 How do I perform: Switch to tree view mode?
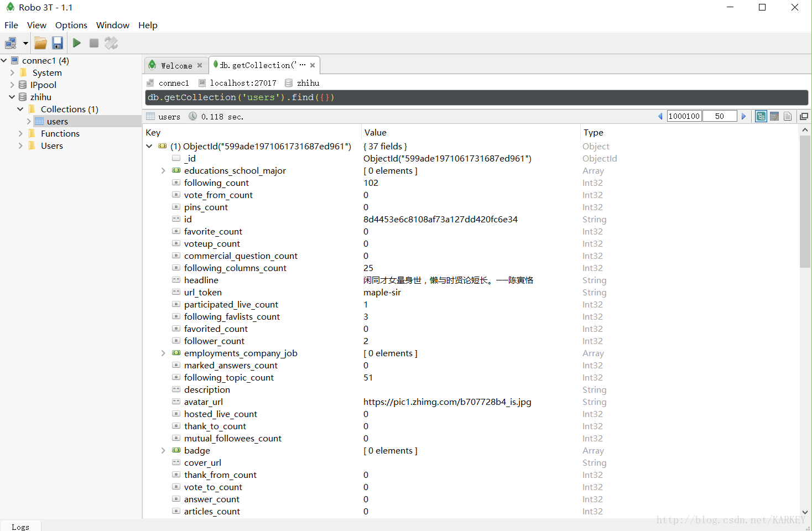coord(761,116)
